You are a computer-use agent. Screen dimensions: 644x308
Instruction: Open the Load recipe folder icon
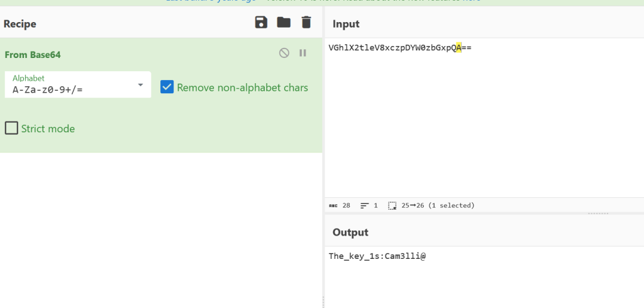(x=284, y=23)
